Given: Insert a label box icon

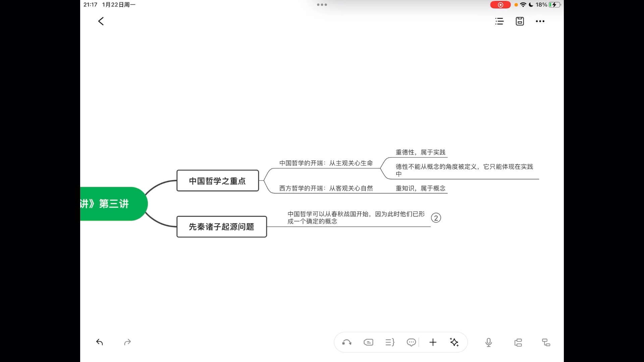Looking at the screenshot, I should point(368,342).
